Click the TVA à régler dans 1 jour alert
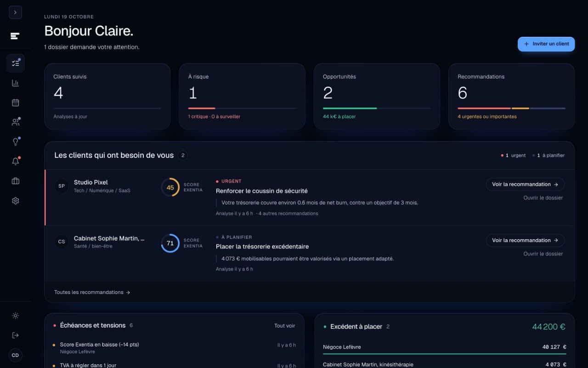 [x=175, y=365]
